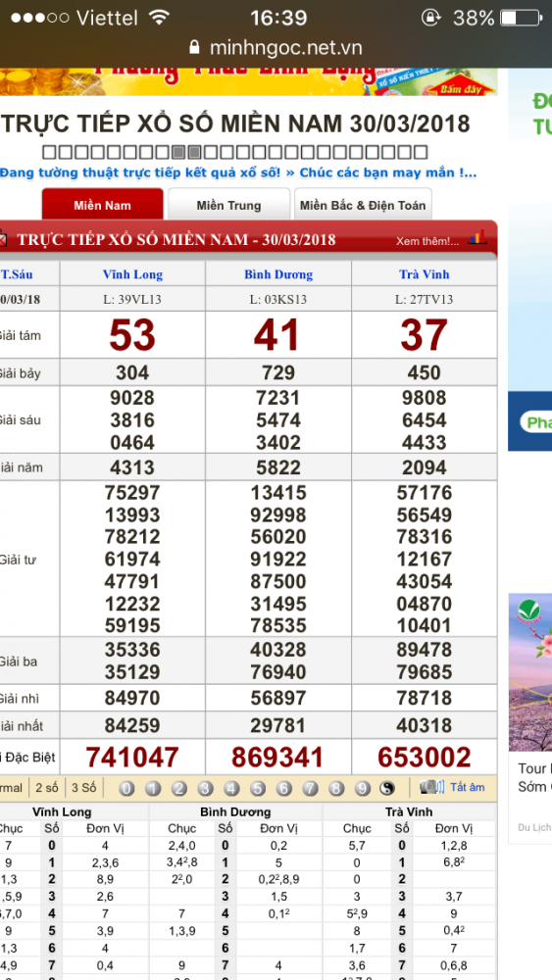Click the number 3 filter ball
The height and width of the screenshot is (980, 552).
click(206, 788)
